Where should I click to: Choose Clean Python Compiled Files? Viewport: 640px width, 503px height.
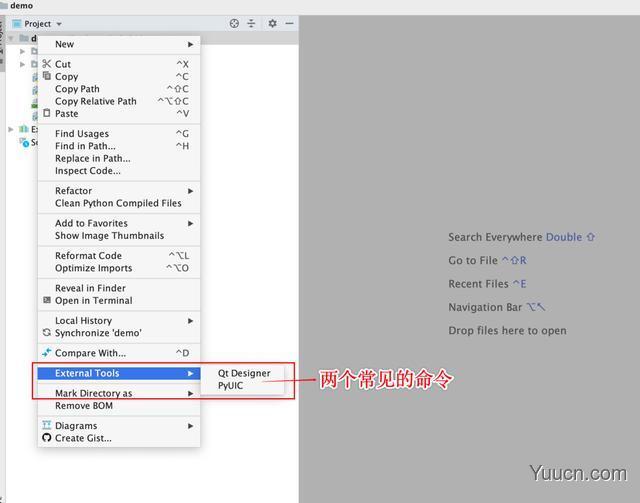tap(118, 203)
